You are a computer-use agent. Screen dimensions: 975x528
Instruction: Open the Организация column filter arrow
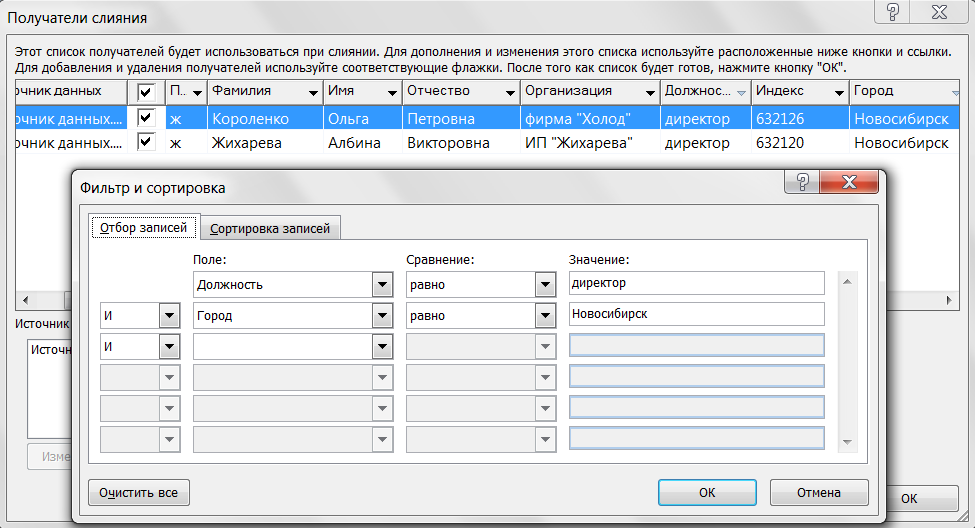pos(650,93)
